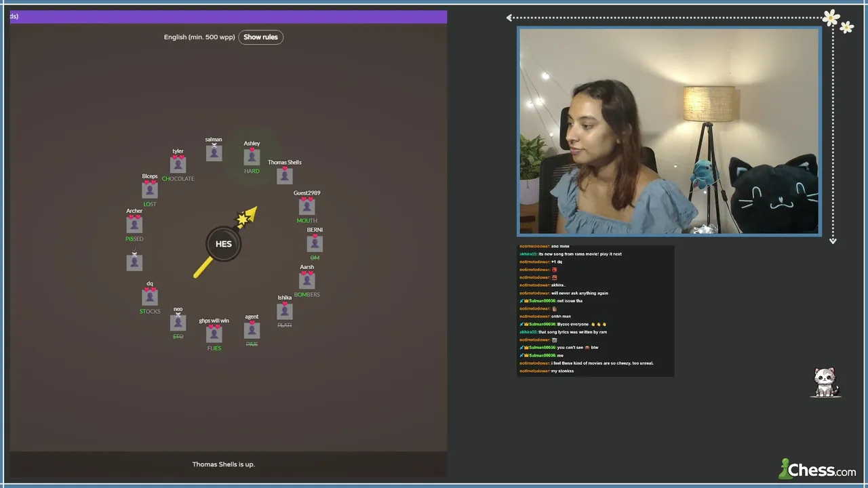Select Thomas Shells' player avatar
The width and height of the screenshot is (868, 488).
click(x=284, y=176)
